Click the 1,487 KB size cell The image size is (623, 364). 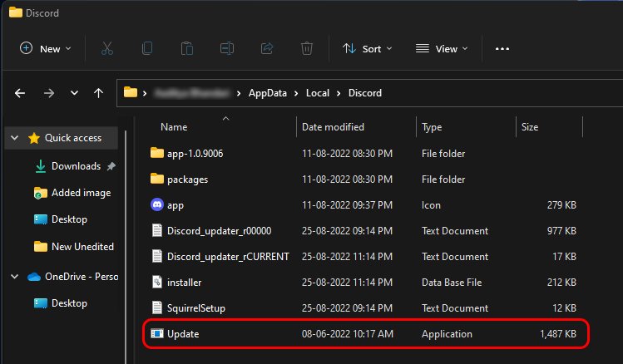[558, 334]
